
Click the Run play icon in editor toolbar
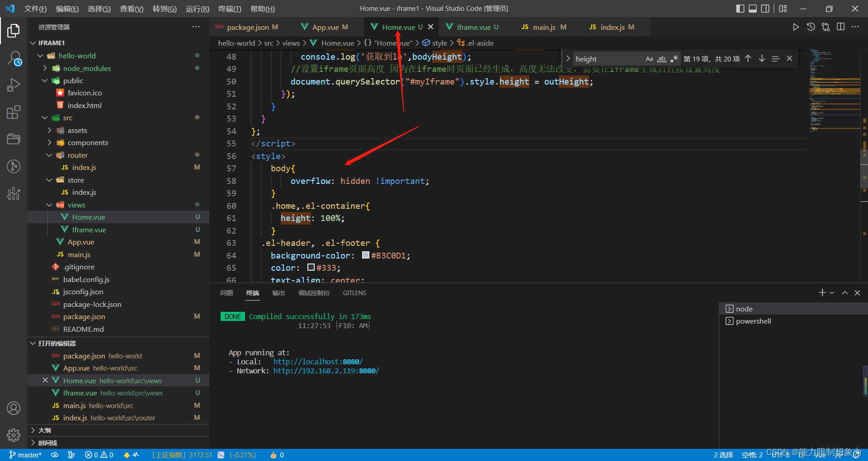point(796,27)
